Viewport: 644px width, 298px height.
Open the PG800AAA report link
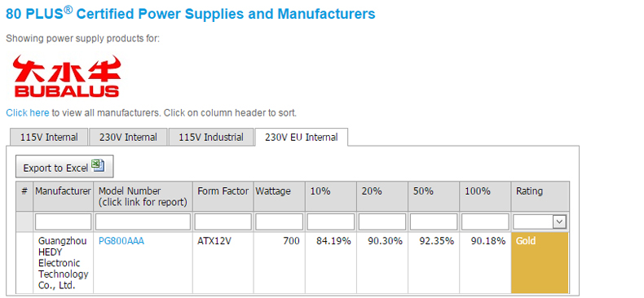(121, 241)
